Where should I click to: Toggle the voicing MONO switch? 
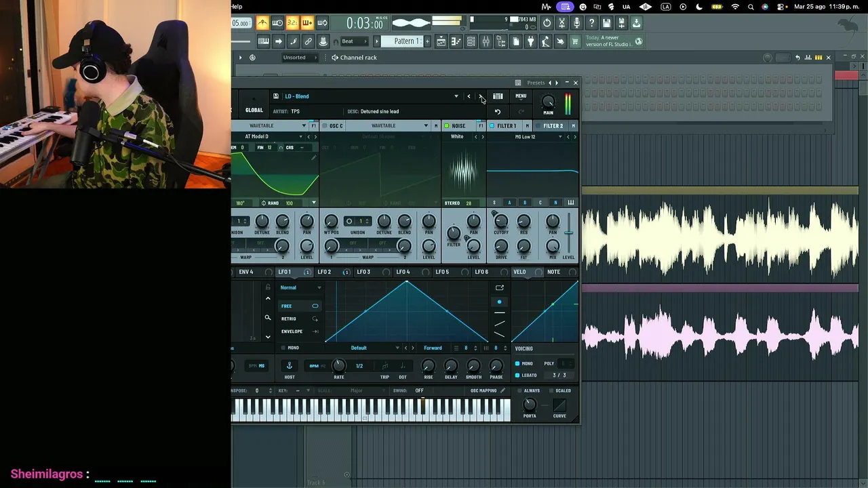click(x=517, y=364)
